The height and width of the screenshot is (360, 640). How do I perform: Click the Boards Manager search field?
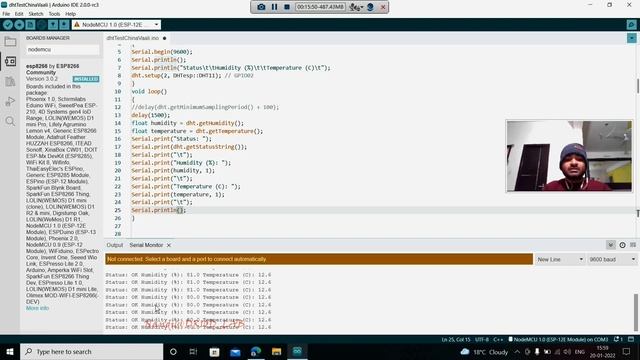(62, 49)
